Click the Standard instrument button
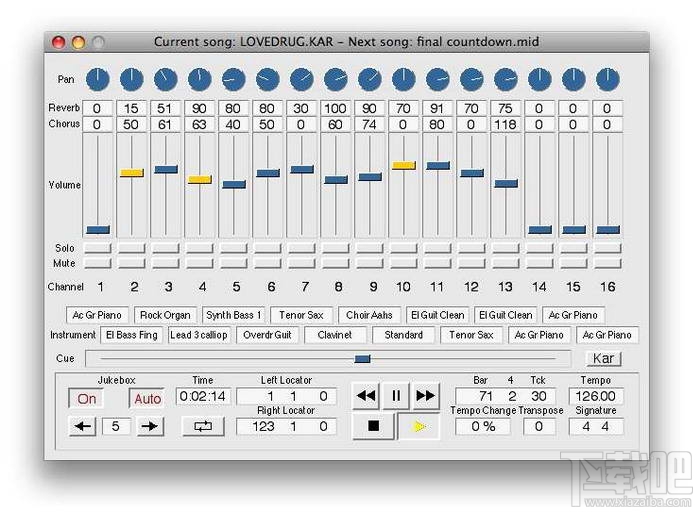The height and width of the screenshot is (512, 700). pyautogui.click(x=403, y=335)
